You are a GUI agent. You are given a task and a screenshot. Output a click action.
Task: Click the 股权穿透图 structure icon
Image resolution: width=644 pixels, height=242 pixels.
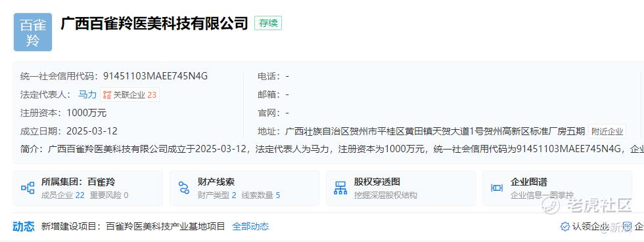[340, 188]
